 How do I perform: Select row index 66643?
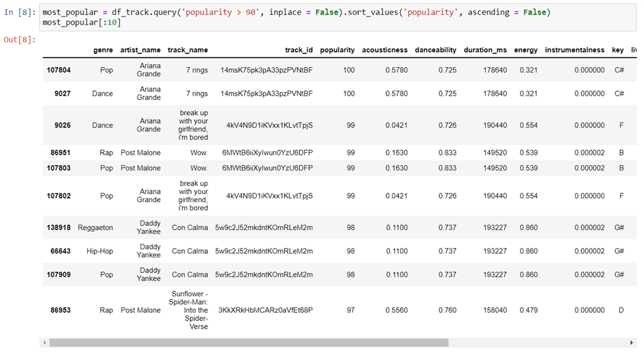(x=60, y=251)
